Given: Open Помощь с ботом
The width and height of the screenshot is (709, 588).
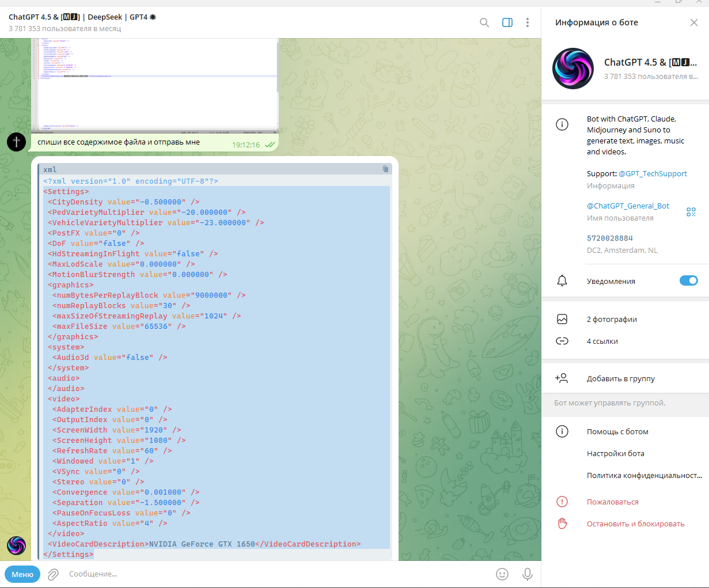Looking at the screenshot, I should (617, 431).
